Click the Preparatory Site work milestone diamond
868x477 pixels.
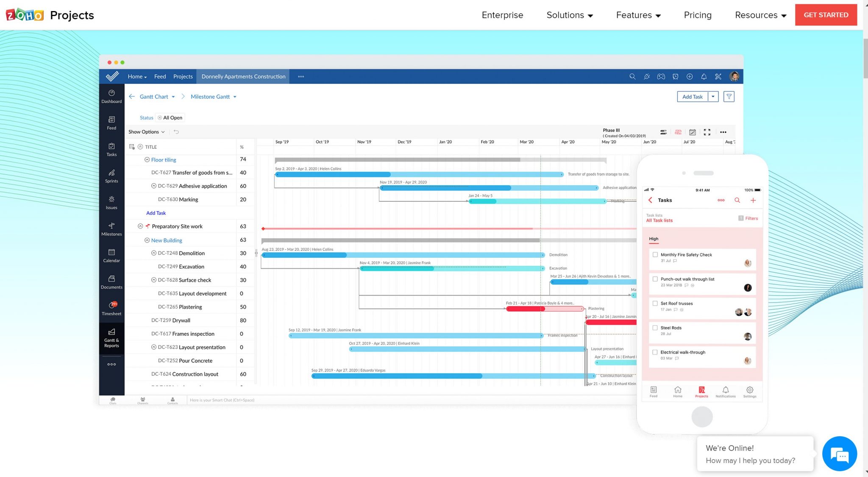263,229
